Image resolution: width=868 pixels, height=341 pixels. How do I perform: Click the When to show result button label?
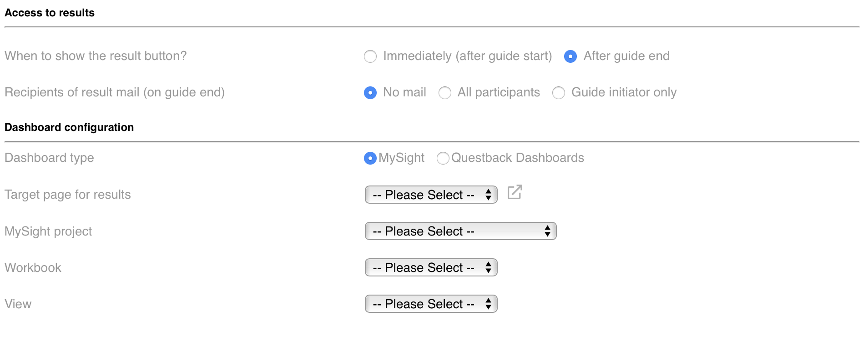[x=96, y=56]
